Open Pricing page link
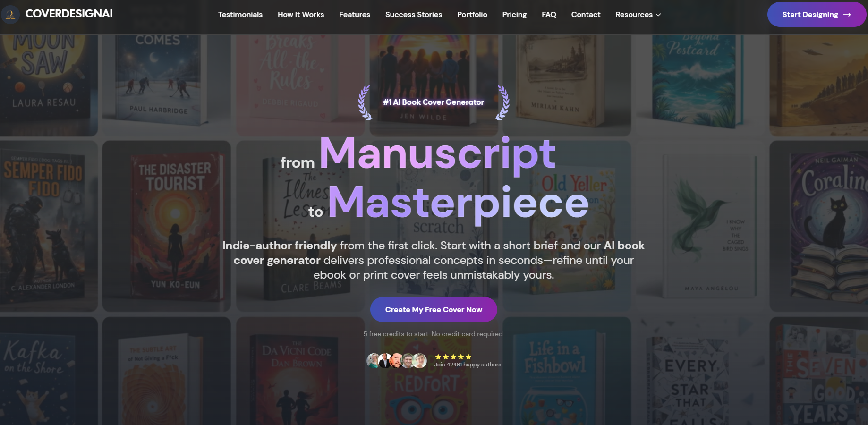 pyautogui.click(x=514, y=15)
